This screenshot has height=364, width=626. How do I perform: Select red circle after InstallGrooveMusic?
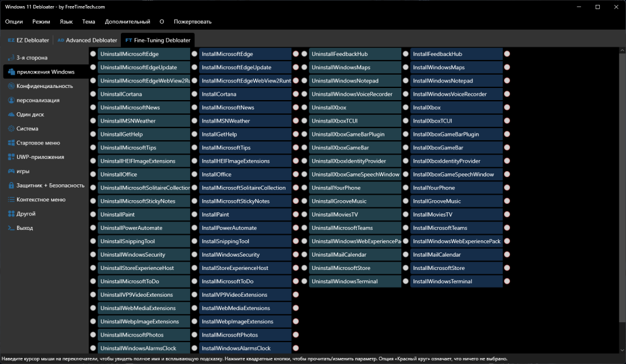(507, 201)
